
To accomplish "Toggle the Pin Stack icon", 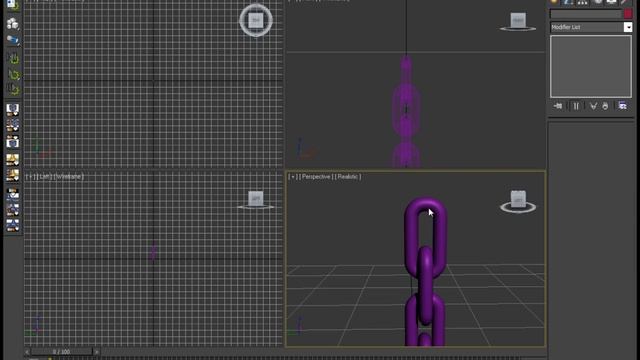I will coord(558,106).
